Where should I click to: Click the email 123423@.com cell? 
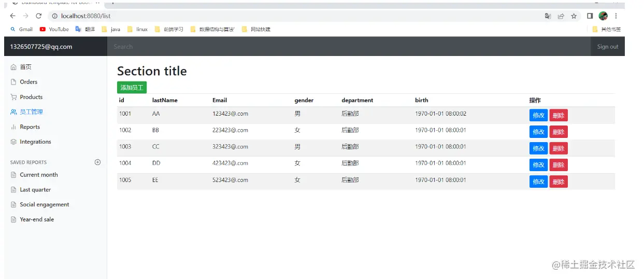click(x=230, y=114)
